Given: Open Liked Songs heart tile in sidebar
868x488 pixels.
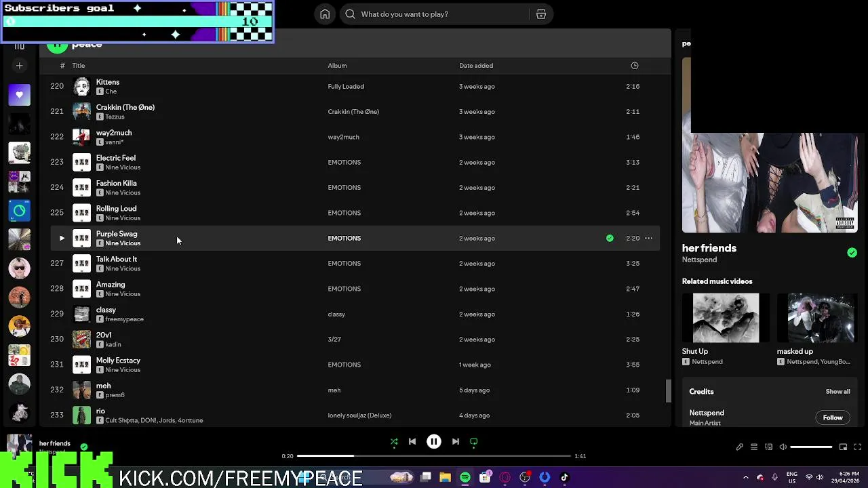Looking at the screenshot, I should (x=19, y=95).
